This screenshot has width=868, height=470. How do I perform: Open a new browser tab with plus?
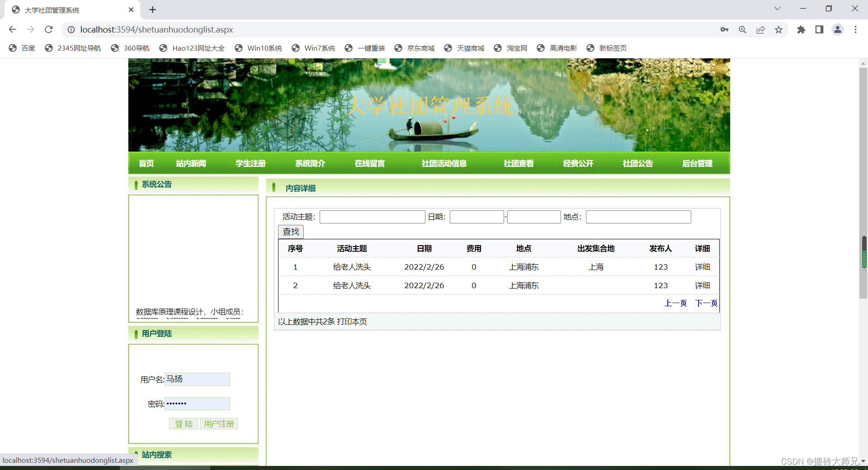(152, 9)
